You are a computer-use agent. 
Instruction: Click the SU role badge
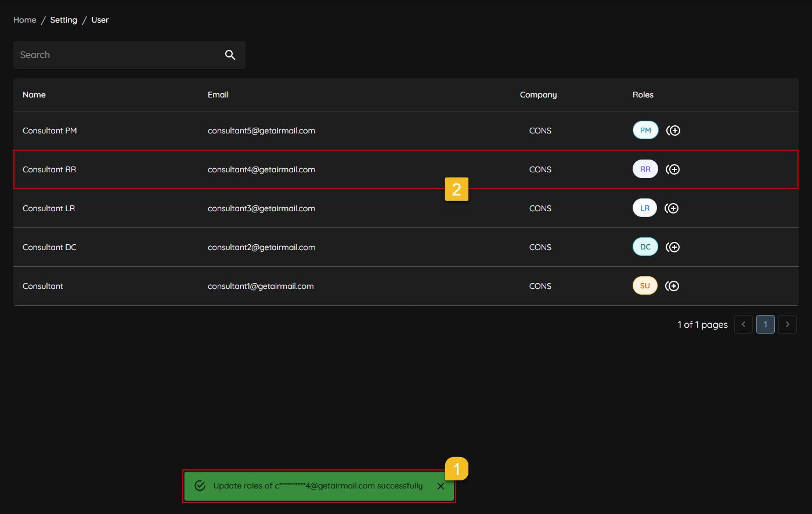pyautogui.click(x=645, y=286)
